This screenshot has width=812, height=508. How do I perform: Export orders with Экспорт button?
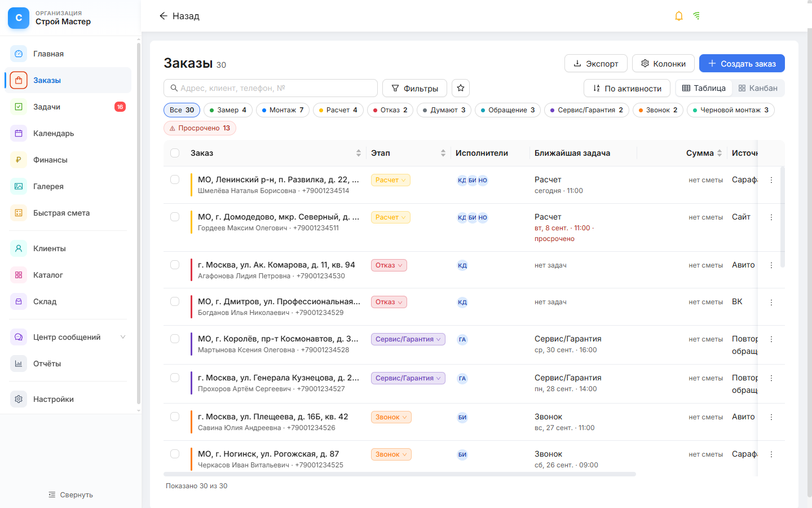(x=596, y=63)
